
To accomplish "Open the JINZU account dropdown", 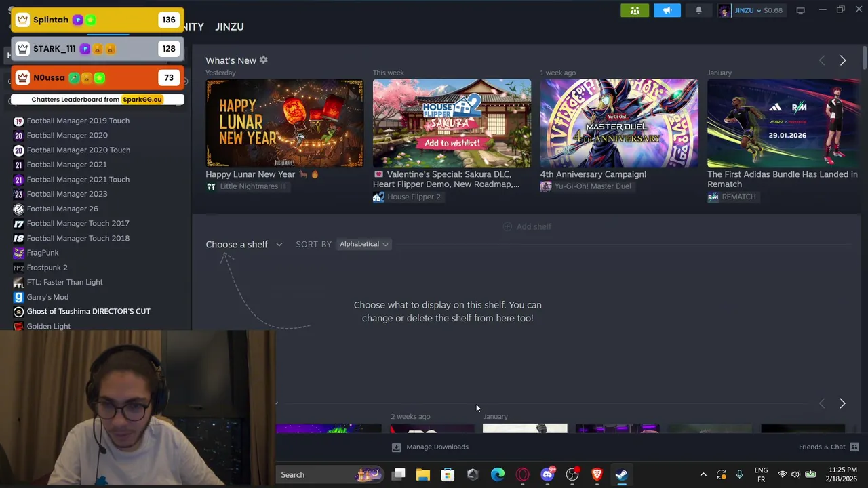I will [x=758, y=10].
